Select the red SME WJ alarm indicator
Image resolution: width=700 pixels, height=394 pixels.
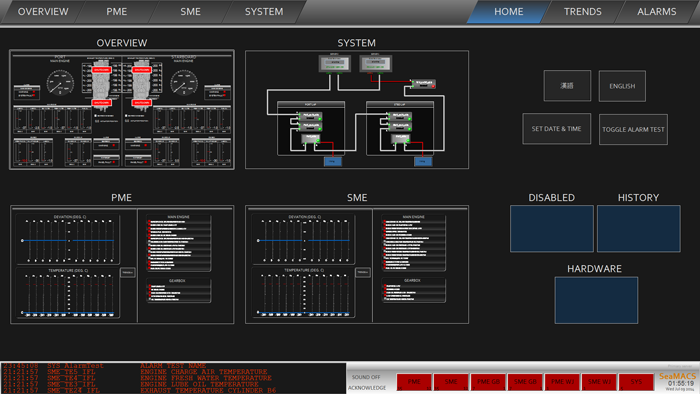click(599, 382)
